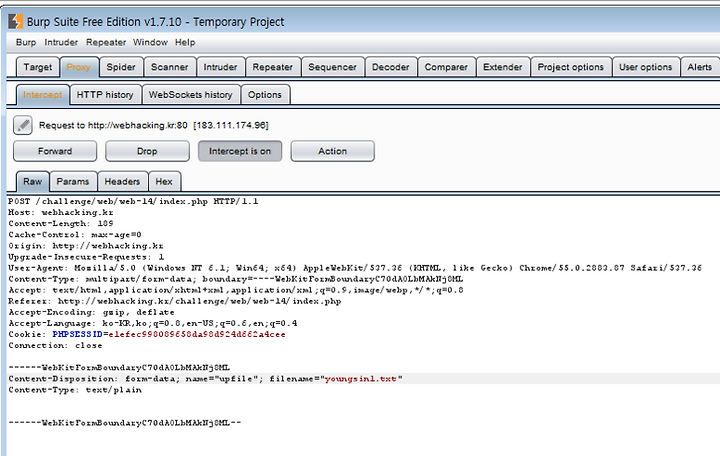Open the Scanner tab
Screen dimensions: 720x456
point(169,67)
